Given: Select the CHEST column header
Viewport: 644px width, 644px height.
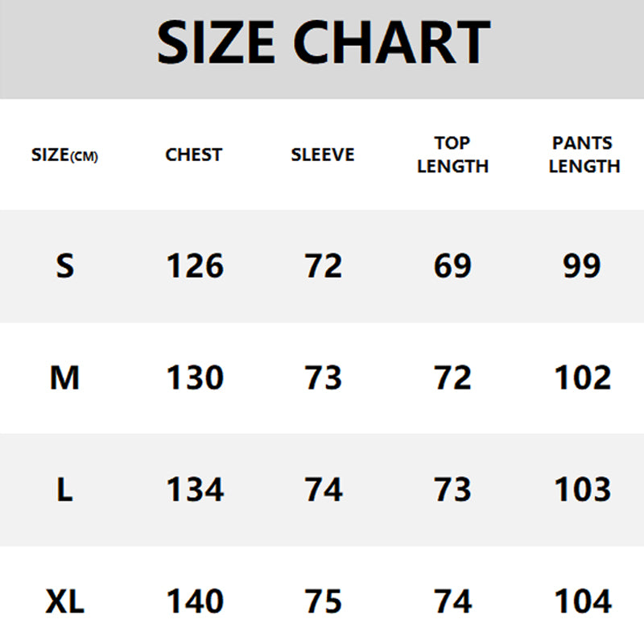Looking at the screenshot, I should (x=194, y=155).
